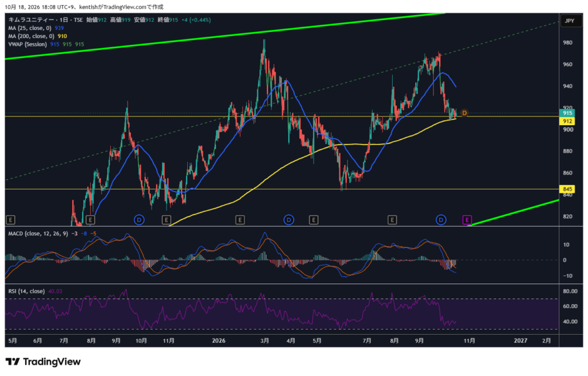Click the 80.00 RSI axis label
The width and height of the screenshot is (588, 376).
point(570,291)
